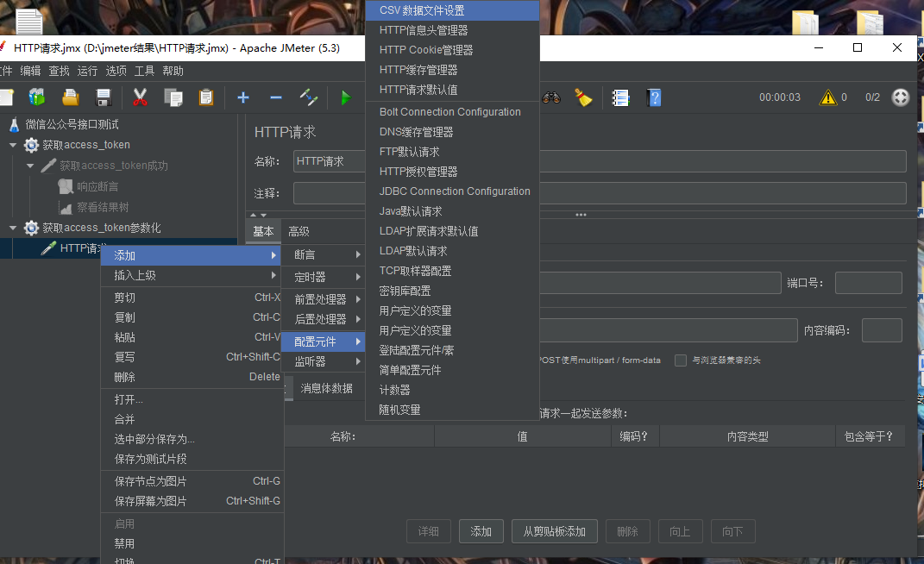Click the thread status circle icon
Screen dimensions: 924x564
tap(901, 97)
